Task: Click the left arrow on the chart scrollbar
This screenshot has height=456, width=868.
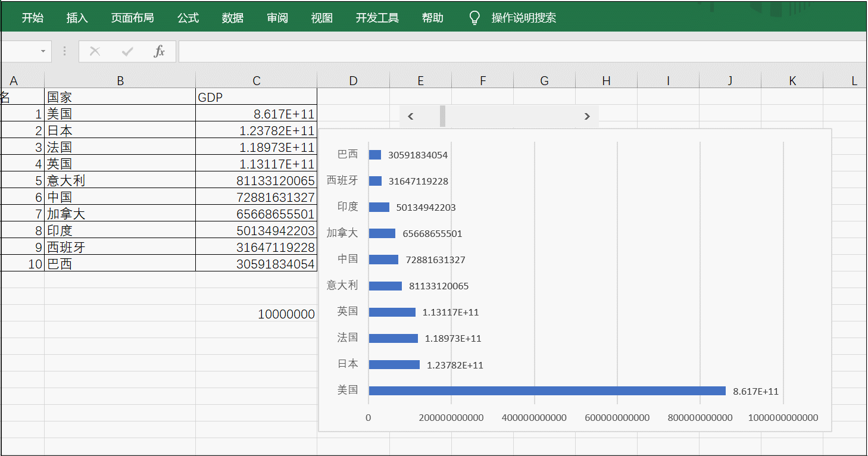Action: coord(410,117)
